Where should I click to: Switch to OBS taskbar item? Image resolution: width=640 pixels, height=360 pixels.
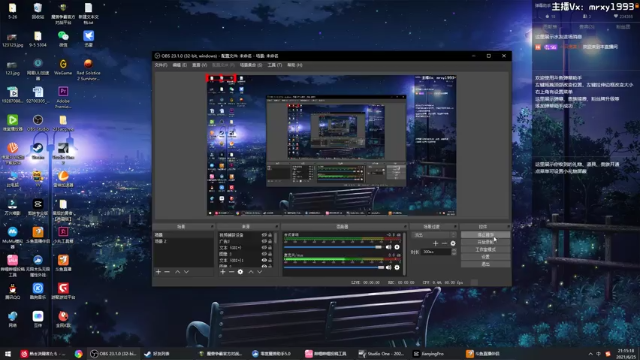click(x=114, y=354)
